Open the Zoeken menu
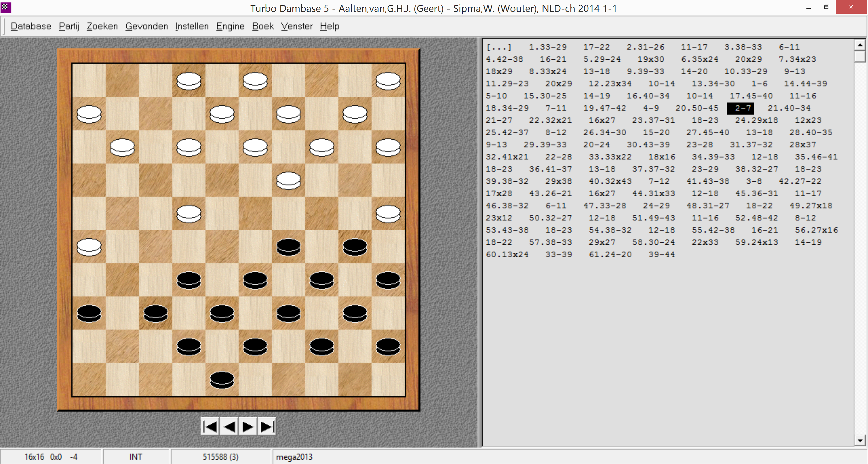 point(102,26)
